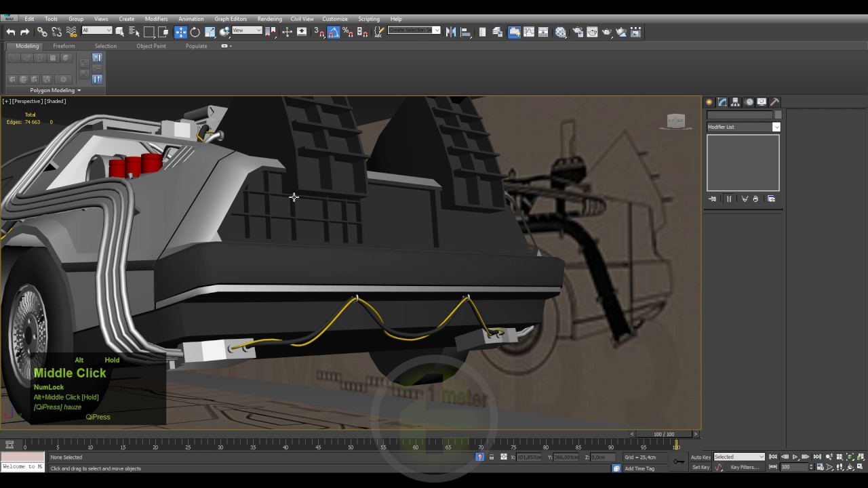The width and height of the screenshot is (868, 488).
Task: Expand the Polygon Modeling panel arrow
Action: coord(79,90)
